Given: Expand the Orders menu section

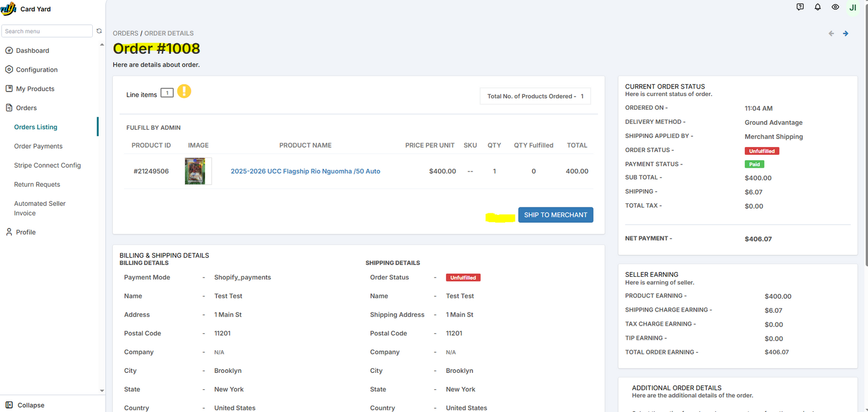Looking at the screenshot, I should (26, 108).
